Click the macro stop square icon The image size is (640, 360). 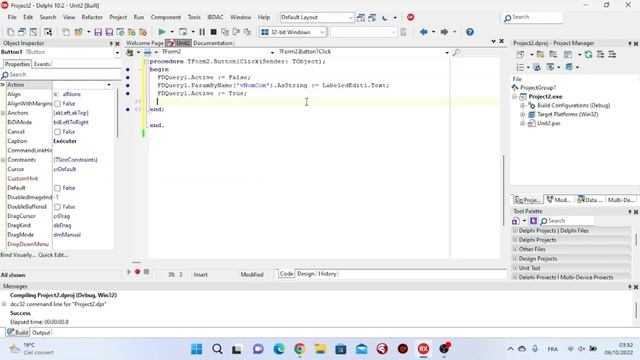147,271
